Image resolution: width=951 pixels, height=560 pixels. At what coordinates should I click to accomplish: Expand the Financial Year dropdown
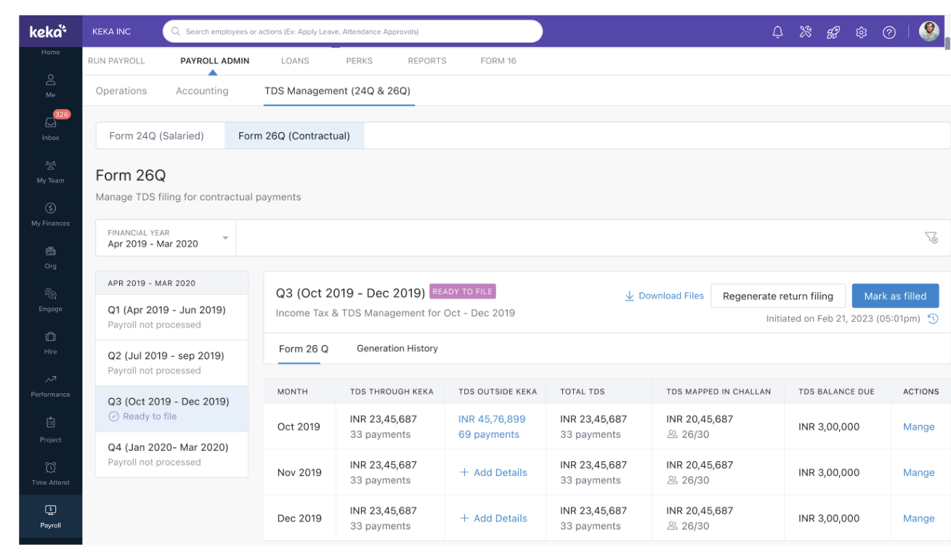tap(166, 238)
